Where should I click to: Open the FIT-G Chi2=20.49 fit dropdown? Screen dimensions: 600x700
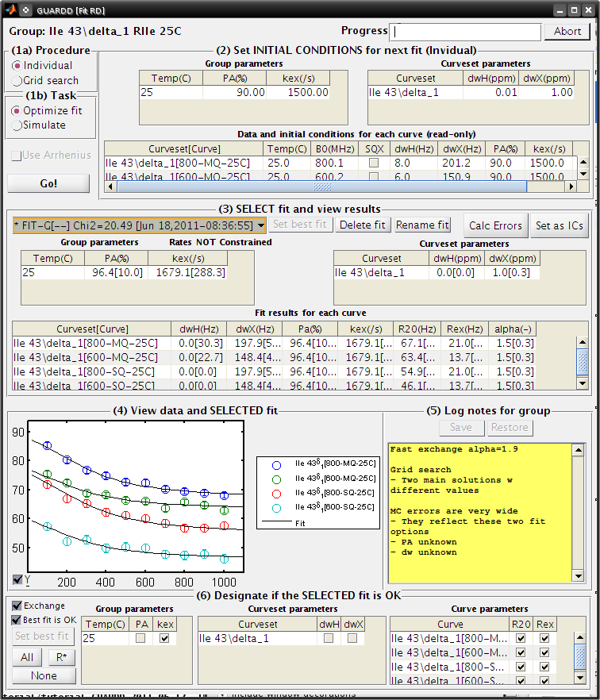tap(140, 225)
